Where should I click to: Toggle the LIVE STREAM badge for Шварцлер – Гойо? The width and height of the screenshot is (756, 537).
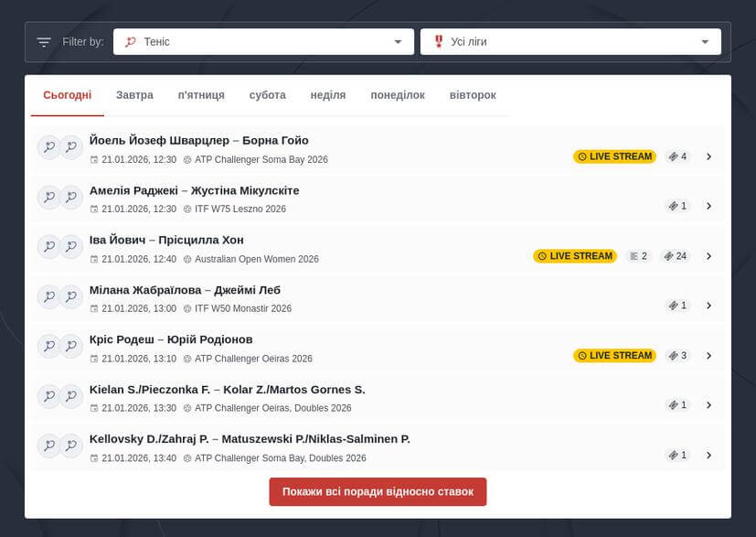coord(615,156)
